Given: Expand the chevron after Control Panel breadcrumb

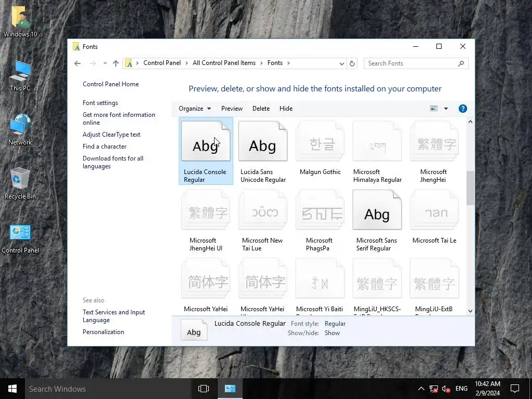Looking at the screenshot, I should click(x=187, y=63).
